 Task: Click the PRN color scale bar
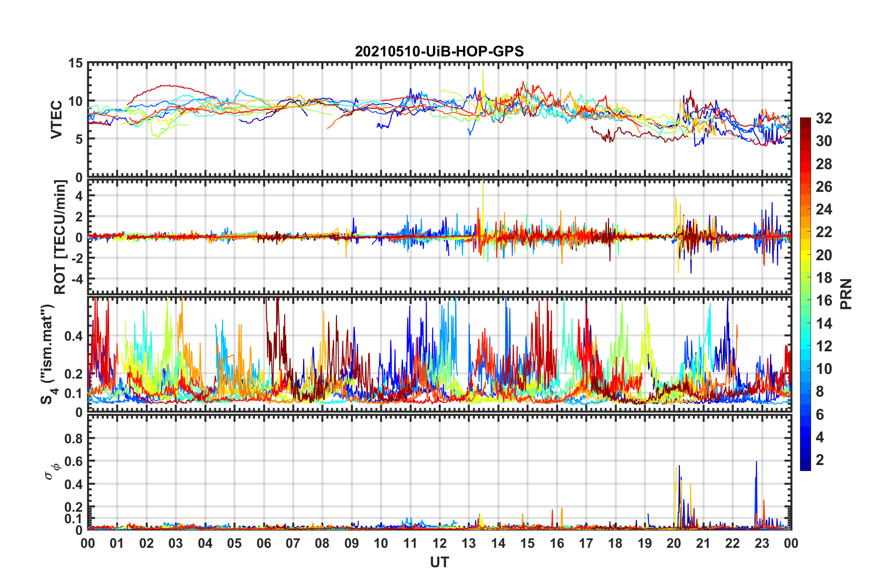(x=805, y=294)
